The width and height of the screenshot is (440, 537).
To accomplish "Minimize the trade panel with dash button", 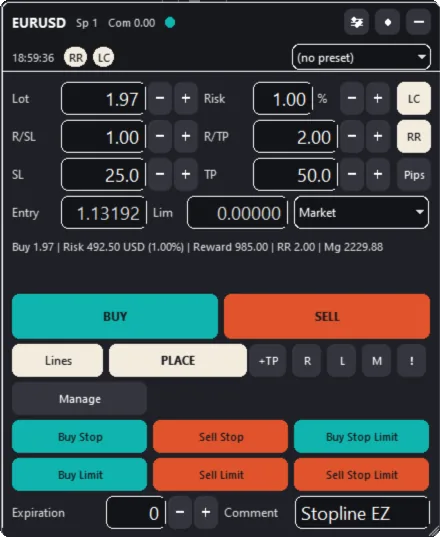I will [418, 23].
